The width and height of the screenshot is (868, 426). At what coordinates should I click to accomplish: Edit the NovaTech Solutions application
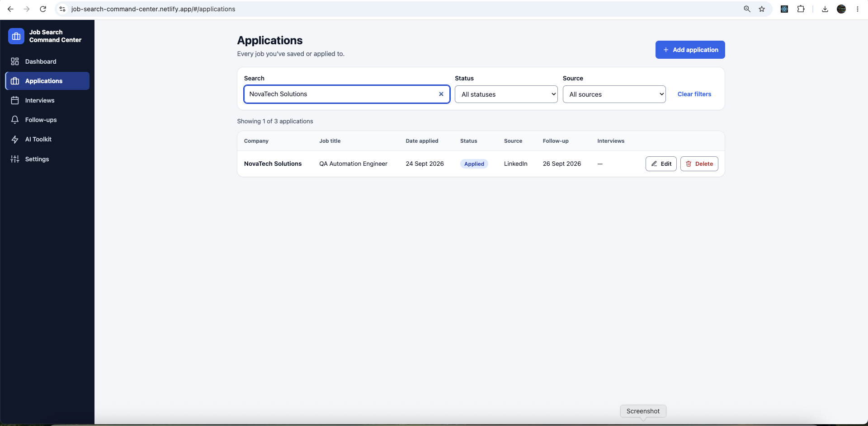click(x=661, y=164)
